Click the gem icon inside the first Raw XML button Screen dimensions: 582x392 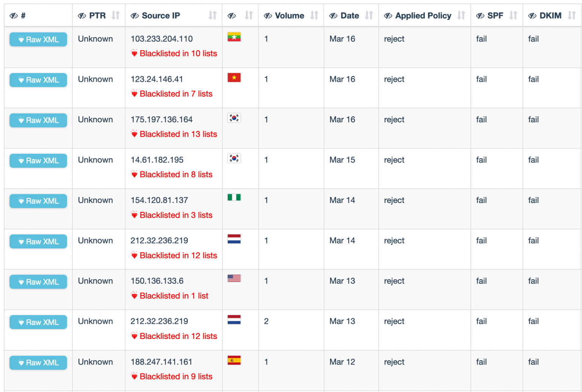point(22,38)
